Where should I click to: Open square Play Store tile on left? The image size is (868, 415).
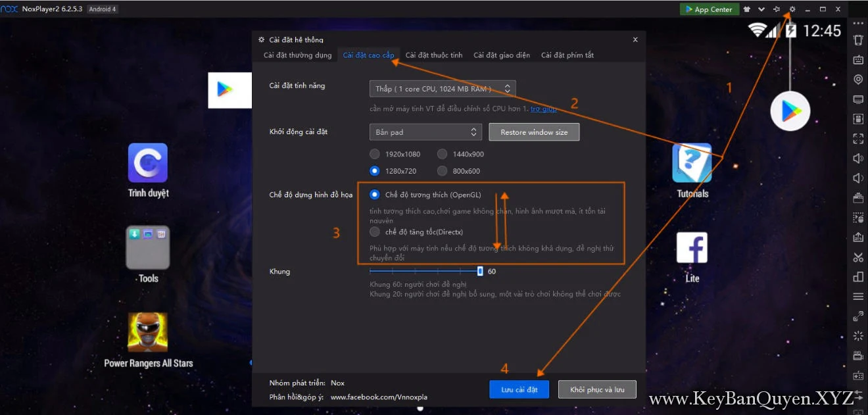[x=230, y=90]
